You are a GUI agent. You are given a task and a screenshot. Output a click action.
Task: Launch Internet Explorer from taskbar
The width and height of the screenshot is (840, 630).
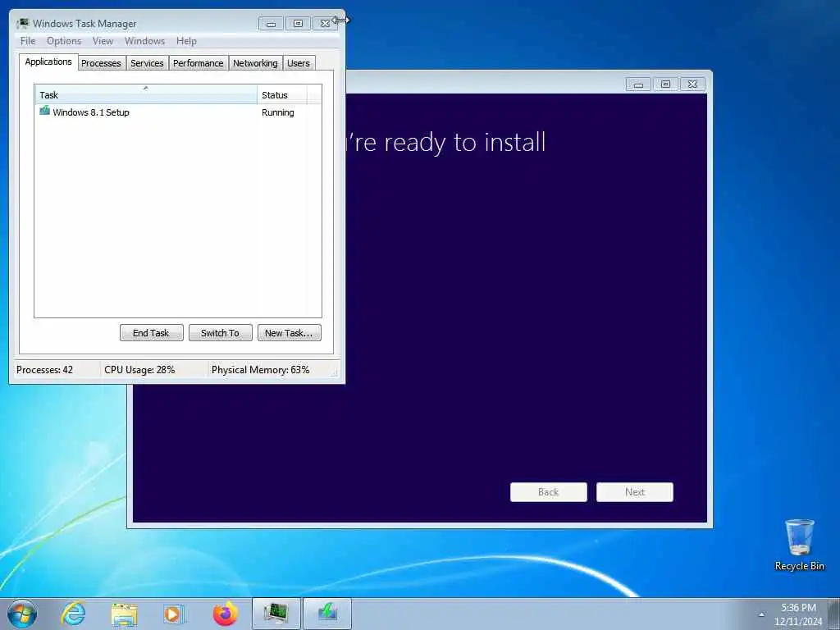click(73, 614)
